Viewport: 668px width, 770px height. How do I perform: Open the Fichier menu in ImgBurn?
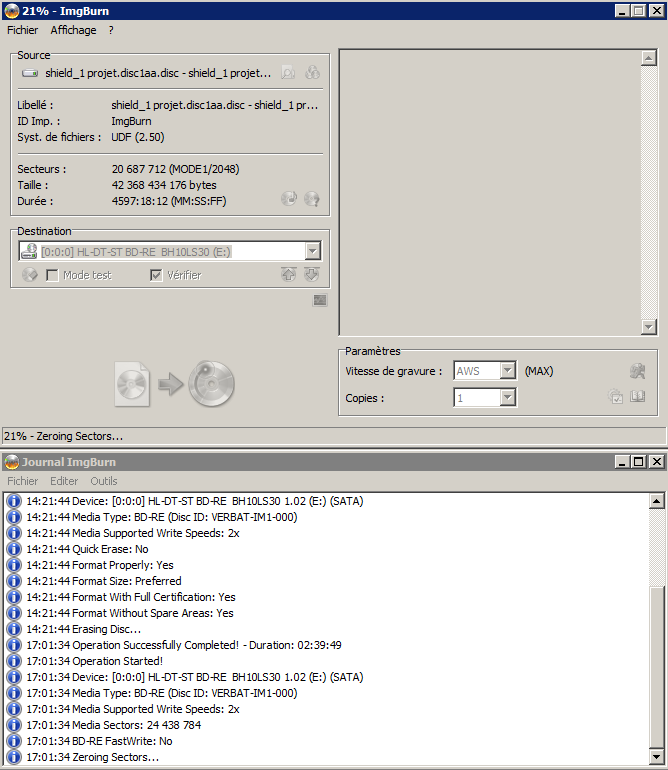[23, 30]
